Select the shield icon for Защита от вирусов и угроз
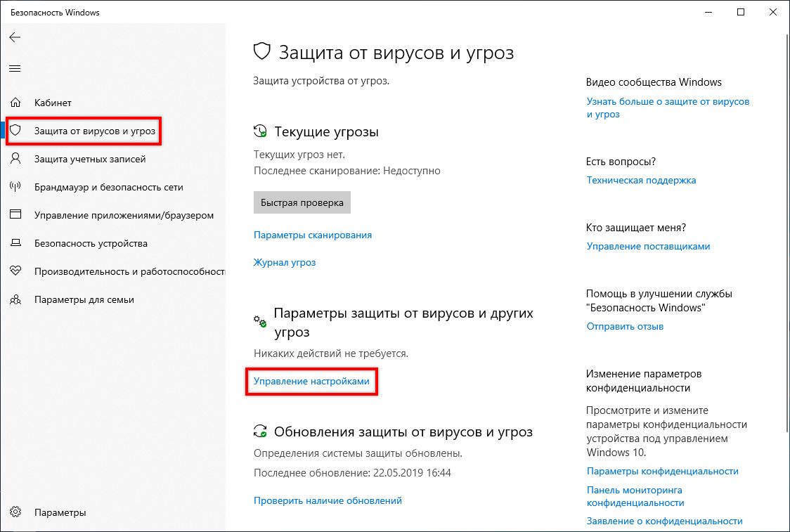Screen dimensions: 790x532 coord(16,130)
